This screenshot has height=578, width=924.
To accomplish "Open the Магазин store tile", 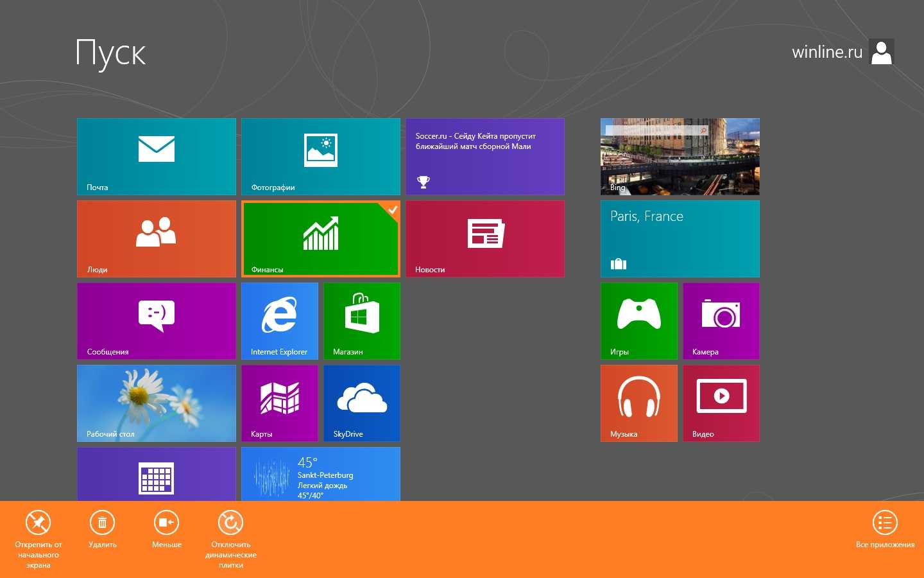I will pos(362,321).
